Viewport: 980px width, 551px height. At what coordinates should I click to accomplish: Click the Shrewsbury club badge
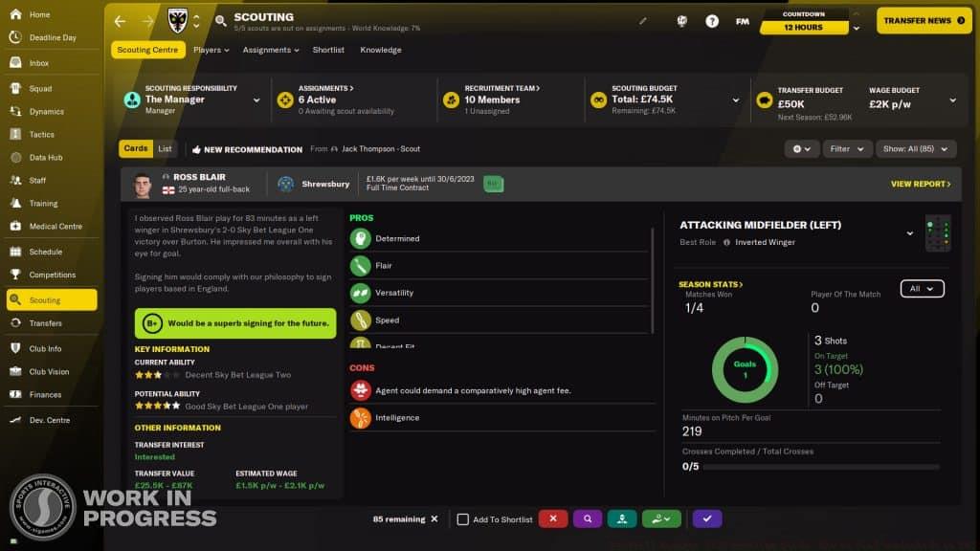point(285,184)
